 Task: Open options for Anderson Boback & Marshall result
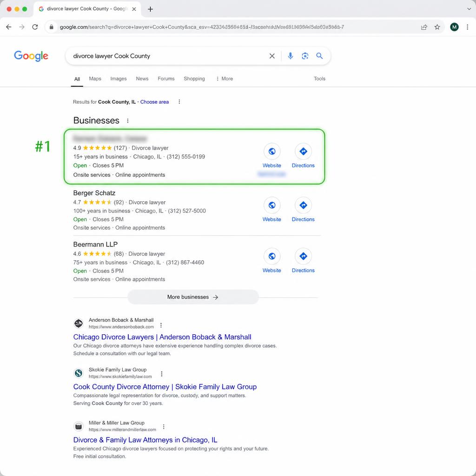[x=161, y=325]
